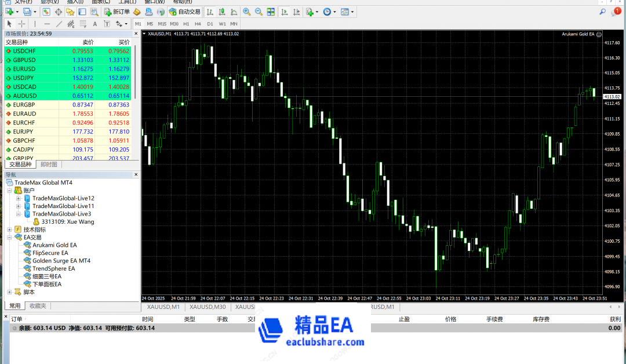The image size is (626, 364).
Task: Switch to the 即时图 tick chart tab
Action: [x=49, y=165]
